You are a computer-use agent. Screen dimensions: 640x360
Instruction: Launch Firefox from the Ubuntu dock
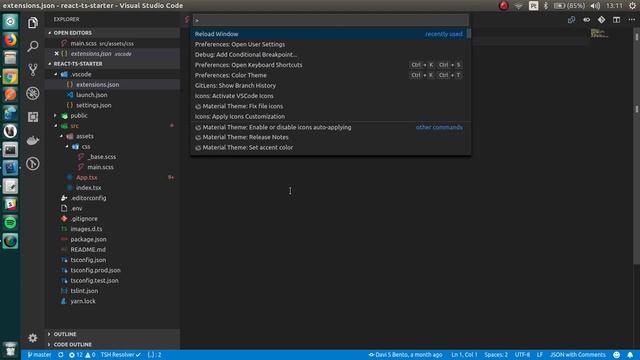coord(10,40)
